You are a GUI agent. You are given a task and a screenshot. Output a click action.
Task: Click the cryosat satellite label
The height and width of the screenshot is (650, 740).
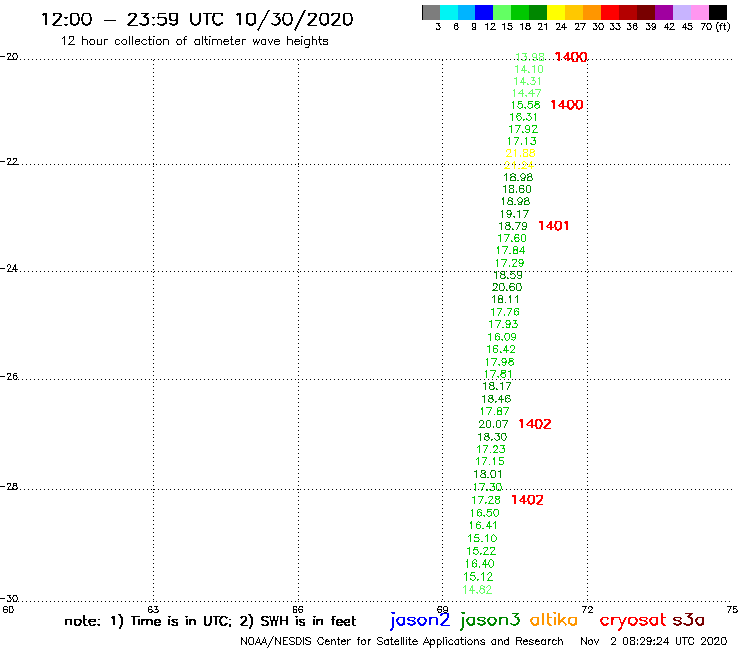[x=633, y=621]
